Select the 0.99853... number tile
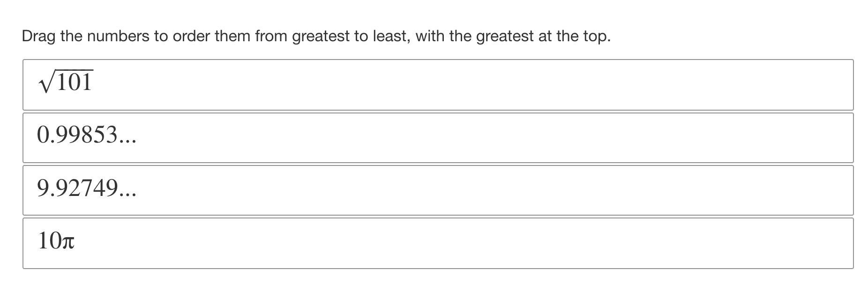Screen dimensions: 868x285 click(x=438, y=138)
